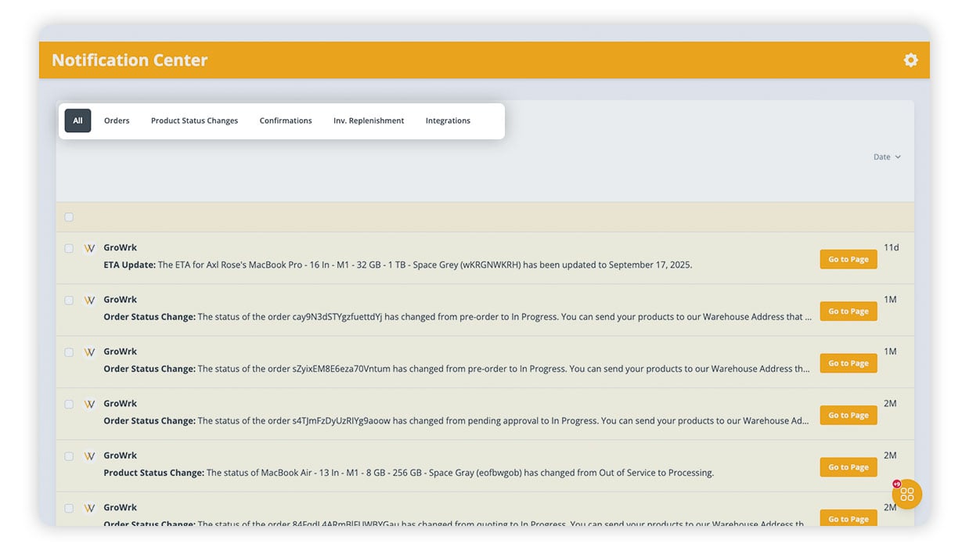Screen dimensions: 980x551
Task: Click GroWrk logo on ETA Update notification
Action: pyautogui.click(x=89, y=248)
